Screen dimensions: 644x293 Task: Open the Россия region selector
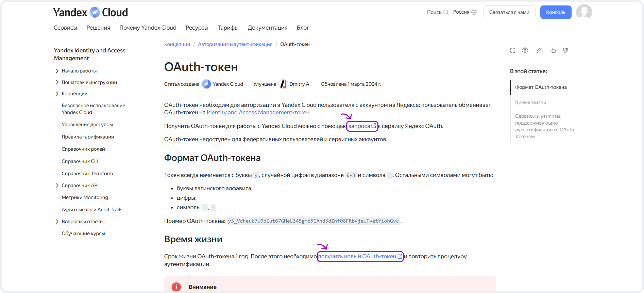point(464,12)
